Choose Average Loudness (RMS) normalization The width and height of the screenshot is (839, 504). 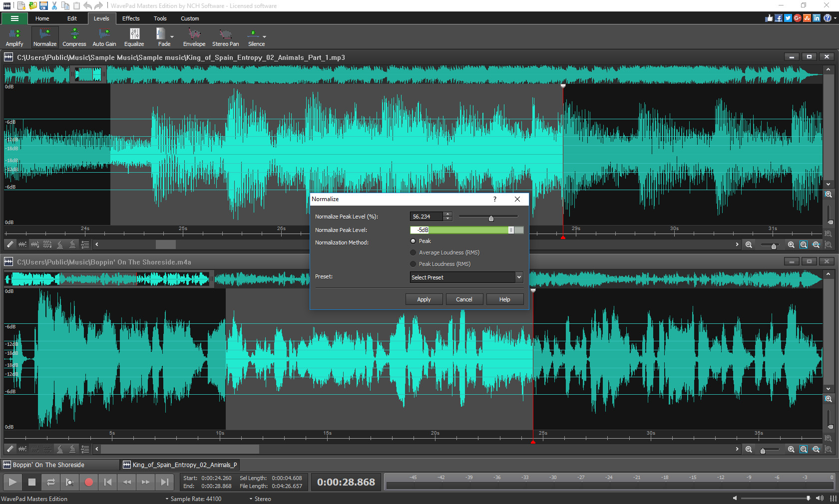click(x=413, y=252)
